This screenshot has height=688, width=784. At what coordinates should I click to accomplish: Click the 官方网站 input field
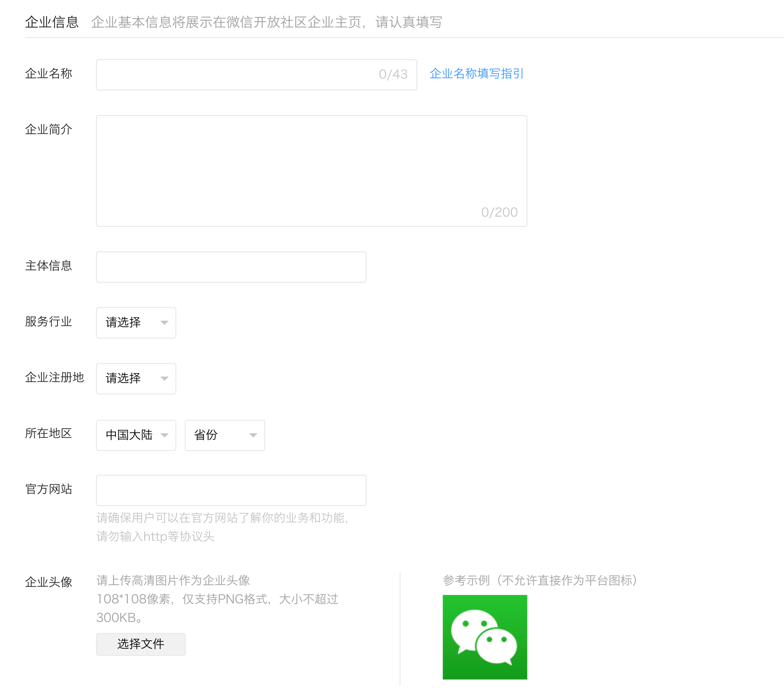tap(231, 490)
